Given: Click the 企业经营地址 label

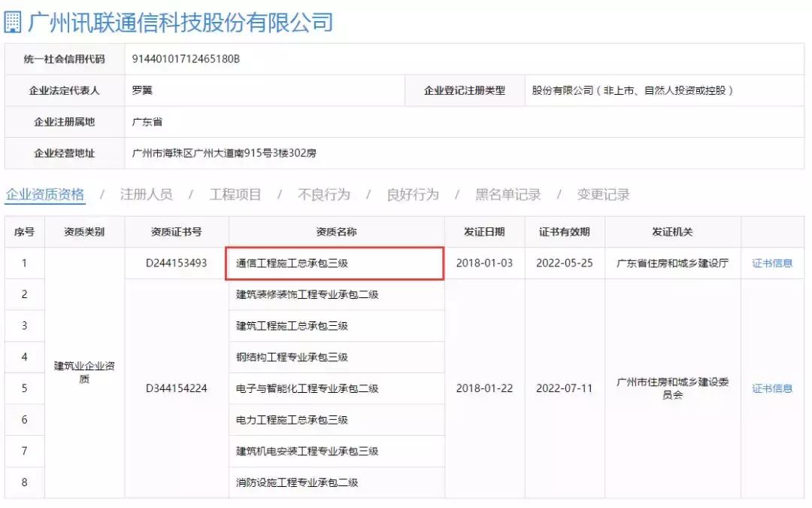Looking at the screenshot, I should point(64,153).
